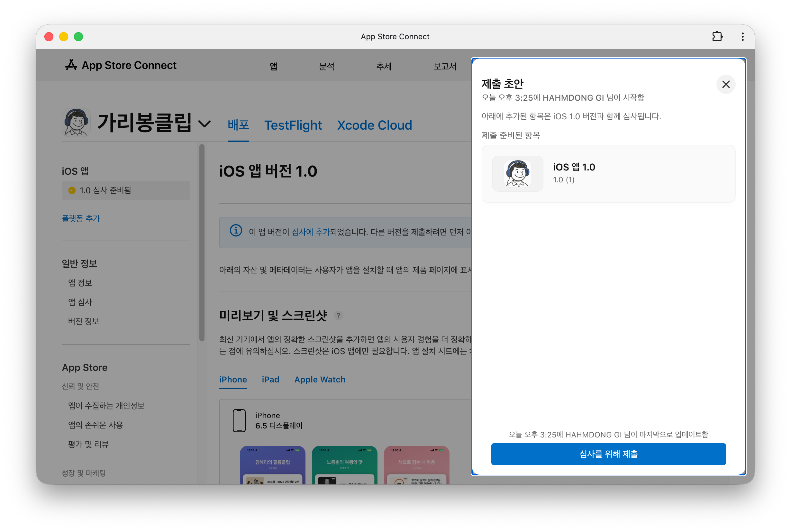Click the sidebar vertical scrollbar
The width and height of the screenshot is (791, 532).
(202, 242)
